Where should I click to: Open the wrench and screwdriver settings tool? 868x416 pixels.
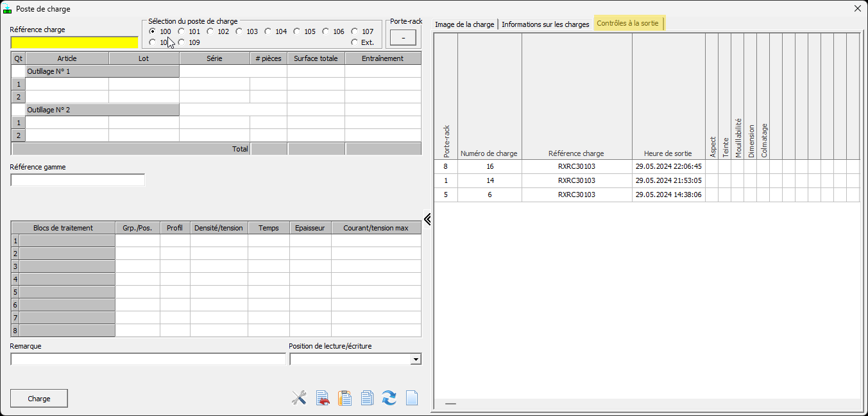click(299, 398)
